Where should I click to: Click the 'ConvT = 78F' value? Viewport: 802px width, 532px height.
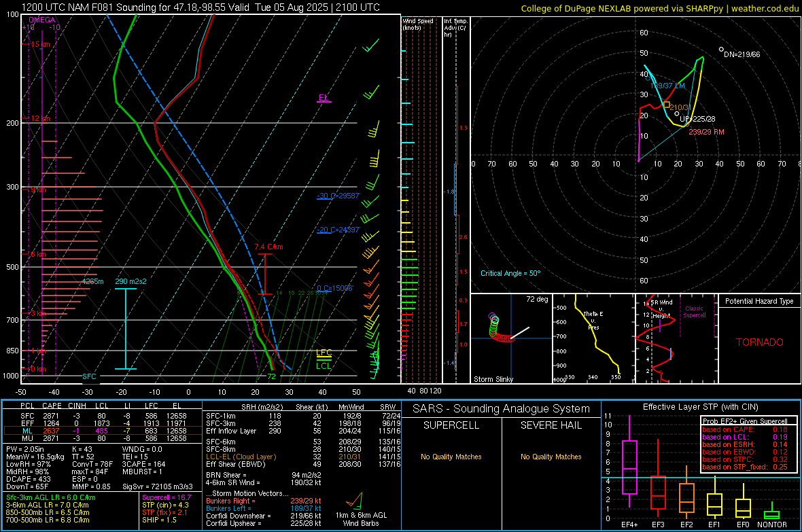point(92,465)
